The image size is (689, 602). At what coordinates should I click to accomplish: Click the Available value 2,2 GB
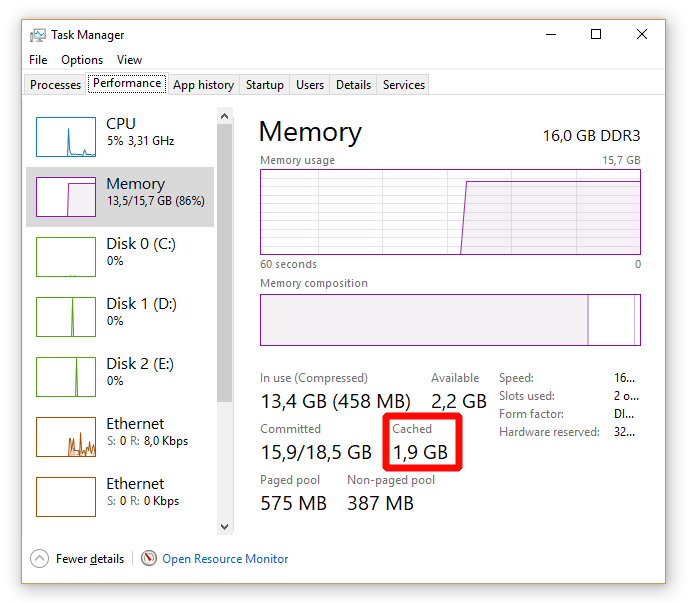(x=459, y=401)
